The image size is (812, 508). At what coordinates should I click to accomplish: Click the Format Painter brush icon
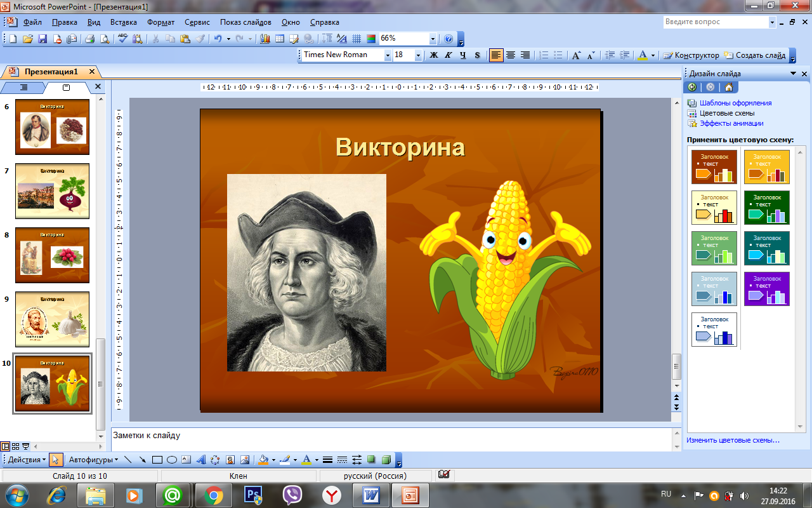(200, 39)
